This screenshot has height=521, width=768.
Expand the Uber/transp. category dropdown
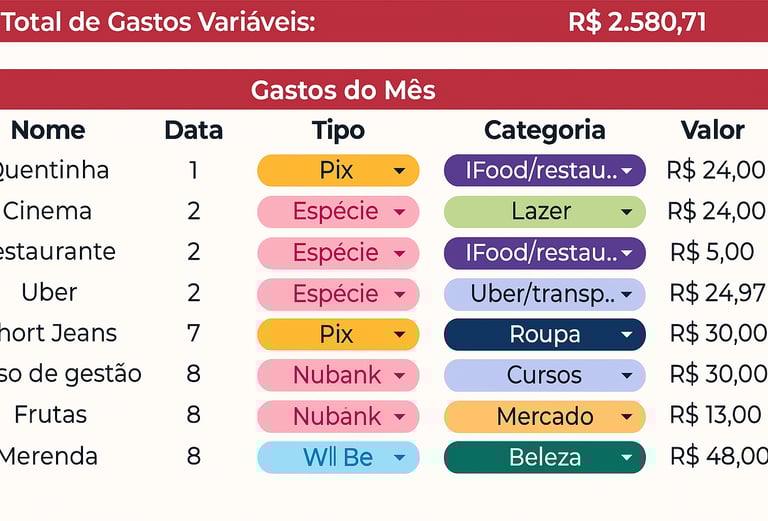pyautogui.click(x=627, y=294)
